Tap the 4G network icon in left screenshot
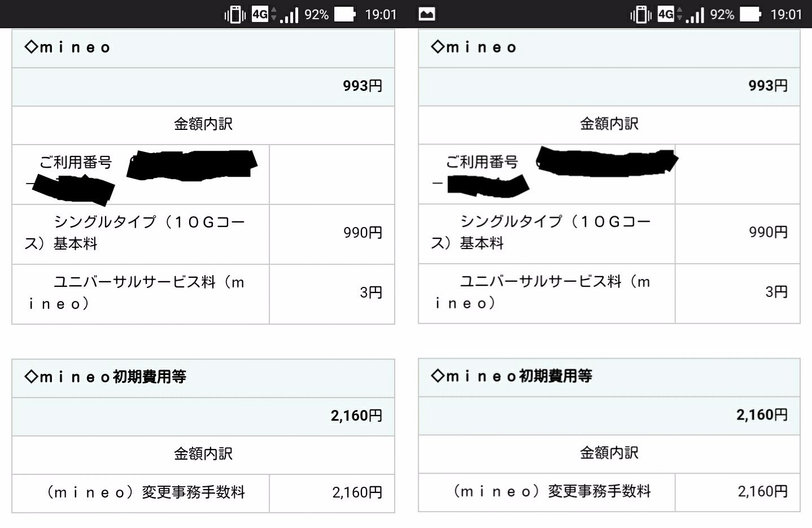The image size is (812, 528). tap(260, 14)
